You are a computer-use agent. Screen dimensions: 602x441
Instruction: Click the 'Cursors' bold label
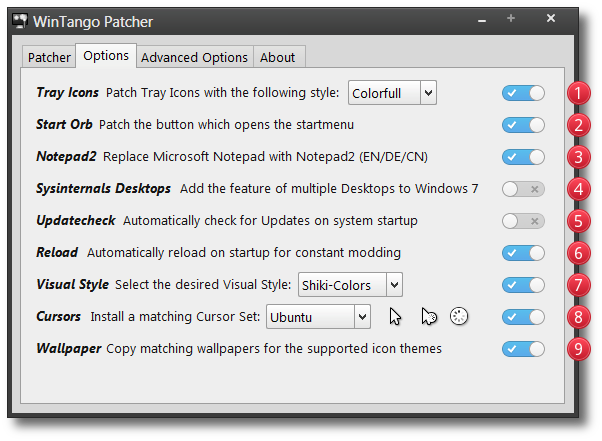58,317
